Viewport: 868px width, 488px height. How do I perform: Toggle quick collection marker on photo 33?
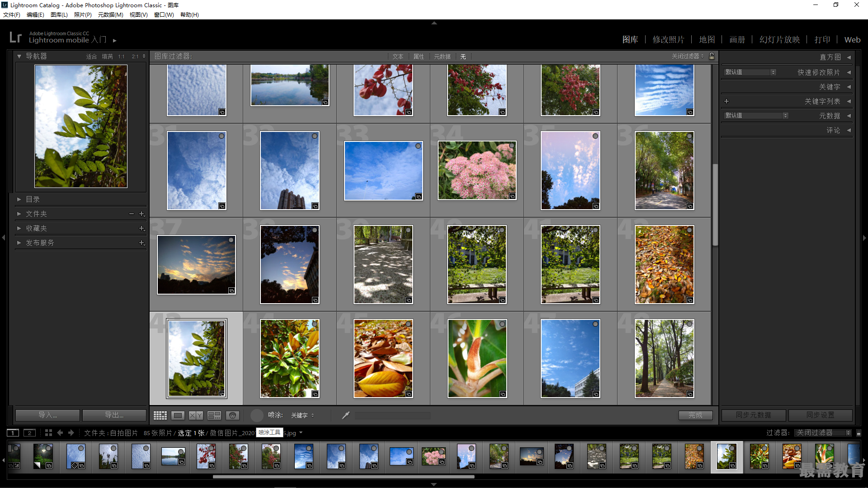coord(418,146)
